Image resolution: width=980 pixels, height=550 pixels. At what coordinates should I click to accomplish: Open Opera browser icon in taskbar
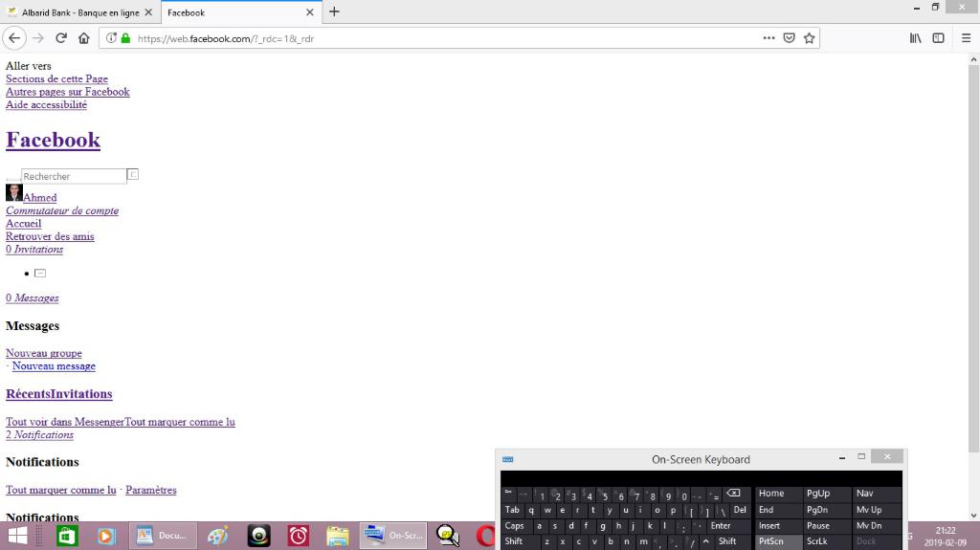(x=485, y=537)
